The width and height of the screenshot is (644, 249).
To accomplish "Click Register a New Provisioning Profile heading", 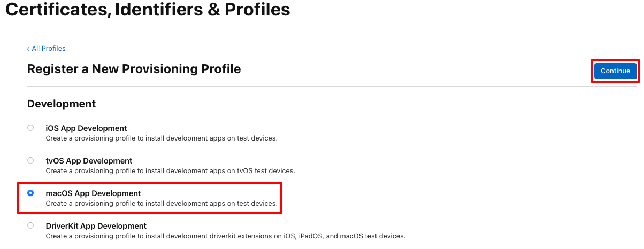I will point(134,69).
